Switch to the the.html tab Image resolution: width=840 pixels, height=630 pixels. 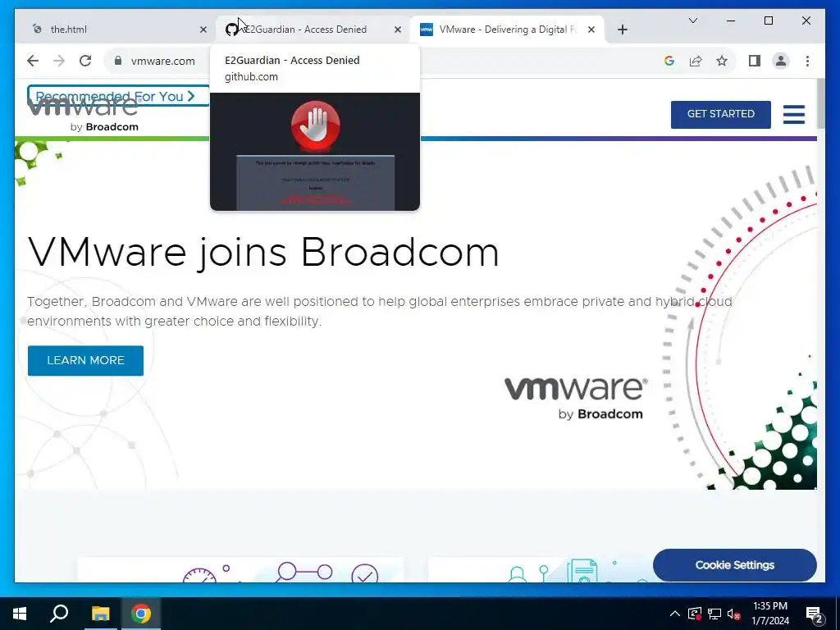(115, 30)
